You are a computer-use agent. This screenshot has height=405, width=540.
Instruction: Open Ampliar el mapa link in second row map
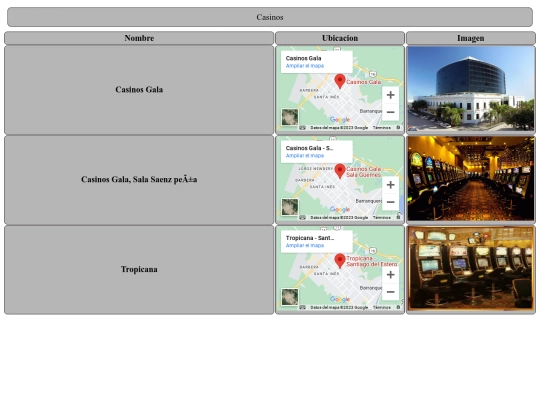coord(305,156)
